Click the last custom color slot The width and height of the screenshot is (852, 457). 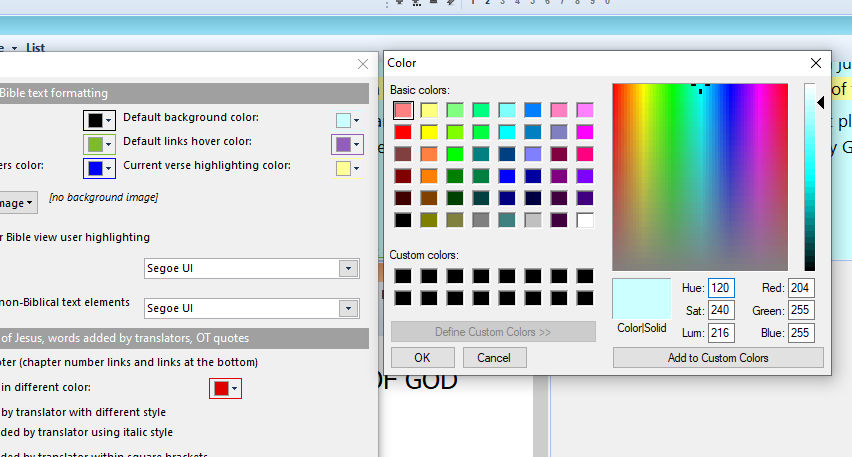tap(585, 298)
